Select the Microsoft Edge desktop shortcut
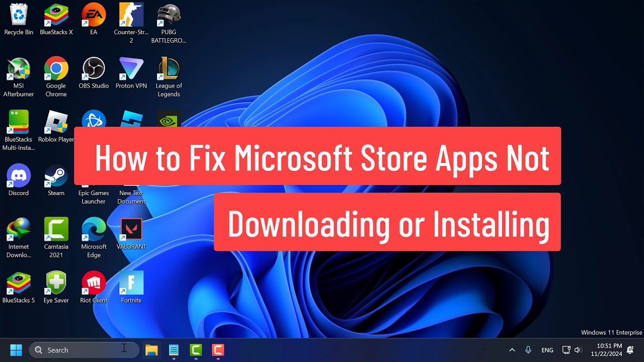Screen dimensions: 644x362 (x=94, y=238)
